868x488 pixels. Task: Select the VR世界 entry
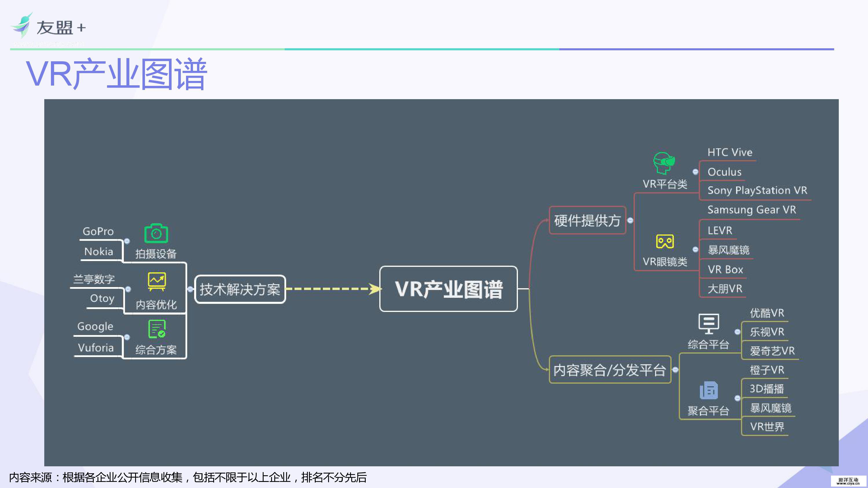767,427
